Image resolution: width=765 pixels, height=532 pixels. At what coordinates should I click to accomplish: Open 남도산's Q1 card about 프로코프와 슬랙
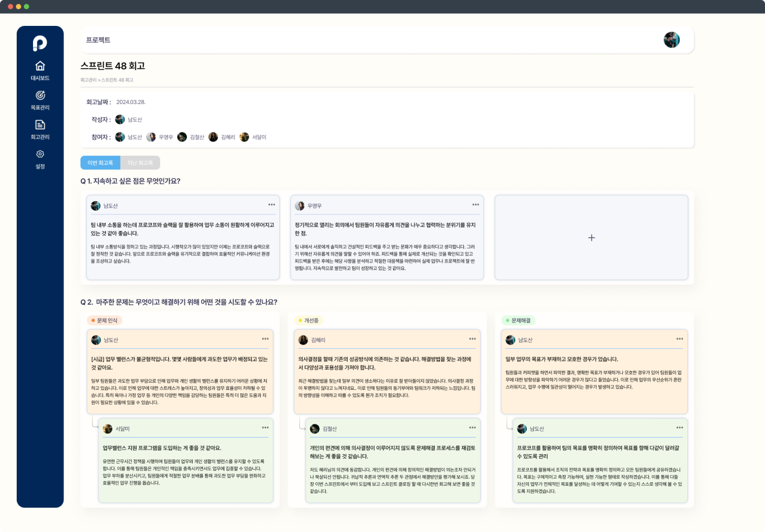point(183,238)
